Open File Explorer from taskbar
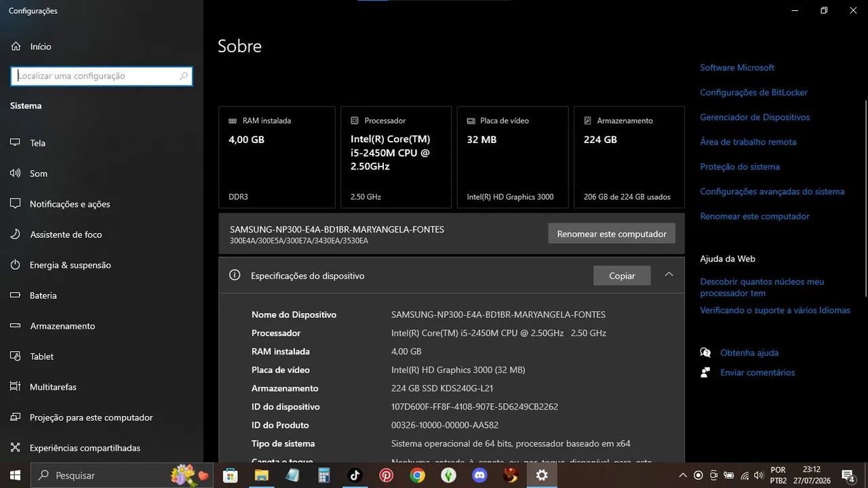 coord(262,475)
